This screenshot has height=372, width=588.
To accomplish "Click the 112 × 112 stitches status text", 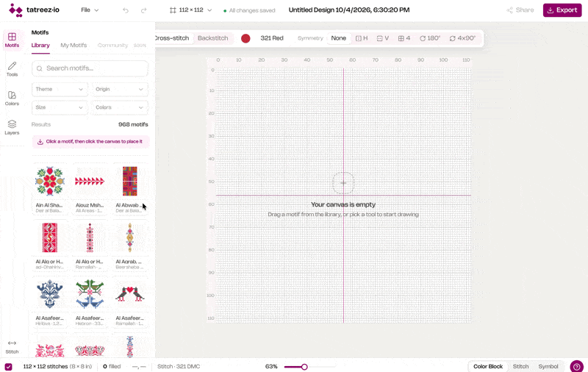I will click(57, 366).
